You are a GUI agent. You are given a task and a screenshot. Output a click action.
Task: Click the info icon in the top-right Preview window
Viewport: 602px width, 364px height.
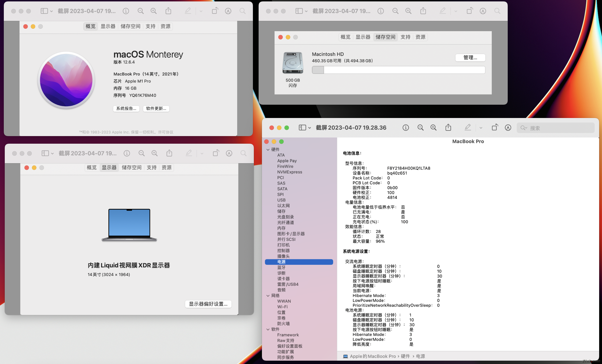click(381, 11)
